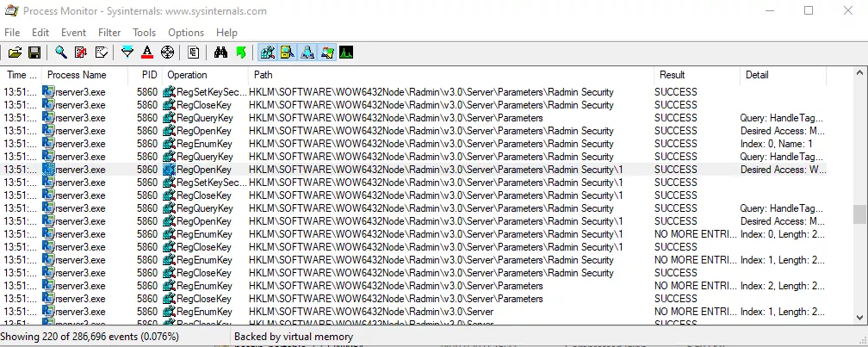This screenshot has width=868, height=347.
Task: Open the Event menu
Action: coord(74,33)
